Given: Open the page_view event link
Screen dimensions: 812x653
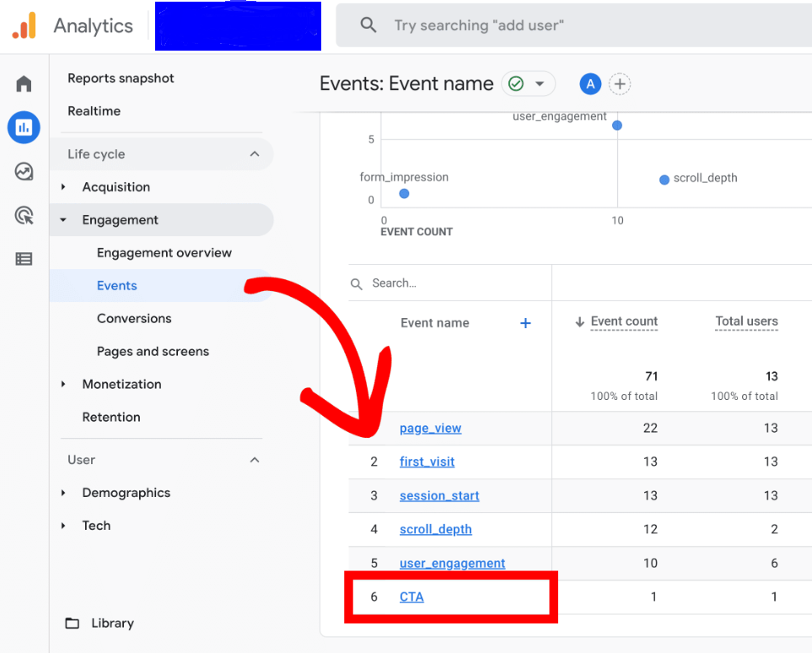Looking at the screenshot, I should 430,428.
